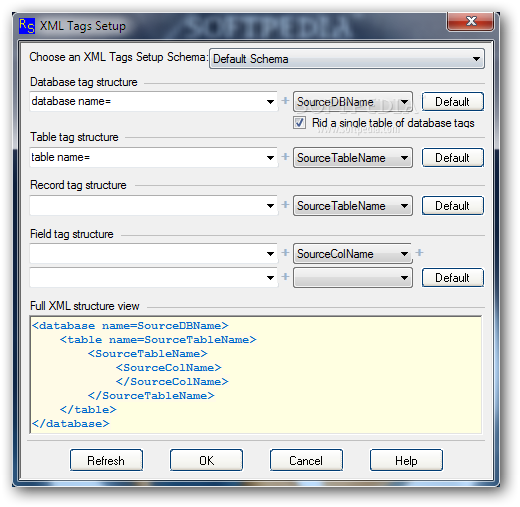The image size is (520, 507).
Task: Click the Cancel button
Action: 306,460
